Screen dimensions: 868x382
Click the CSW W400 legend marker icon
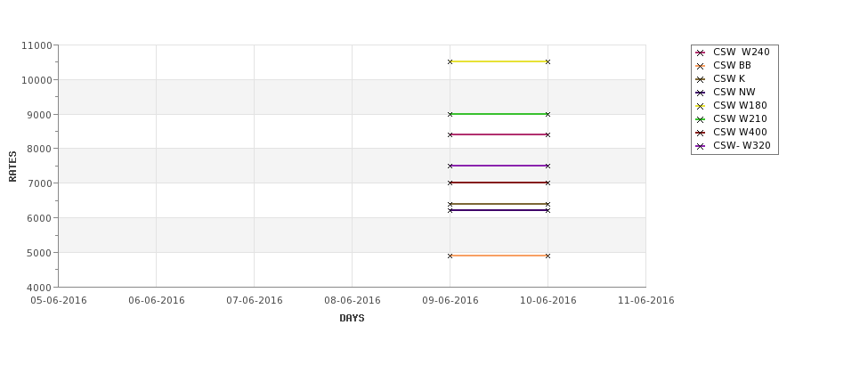[x=700, y=133]
